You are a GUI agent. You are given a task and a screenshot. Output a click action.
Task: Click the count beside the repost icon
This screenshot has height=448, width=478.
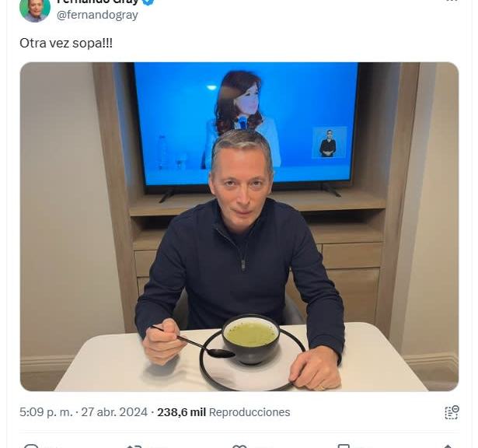[154, 447]
